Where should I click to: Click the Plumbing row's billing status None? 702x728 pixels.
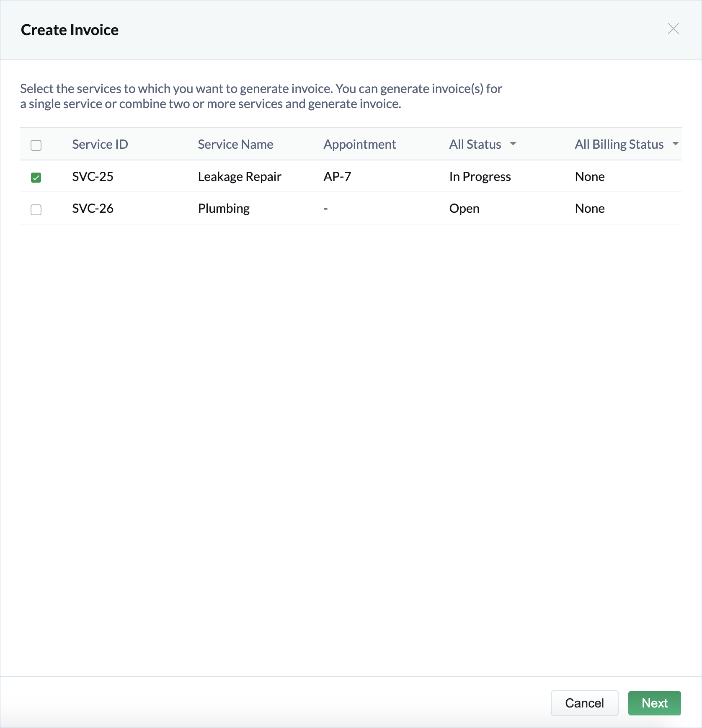589,209
